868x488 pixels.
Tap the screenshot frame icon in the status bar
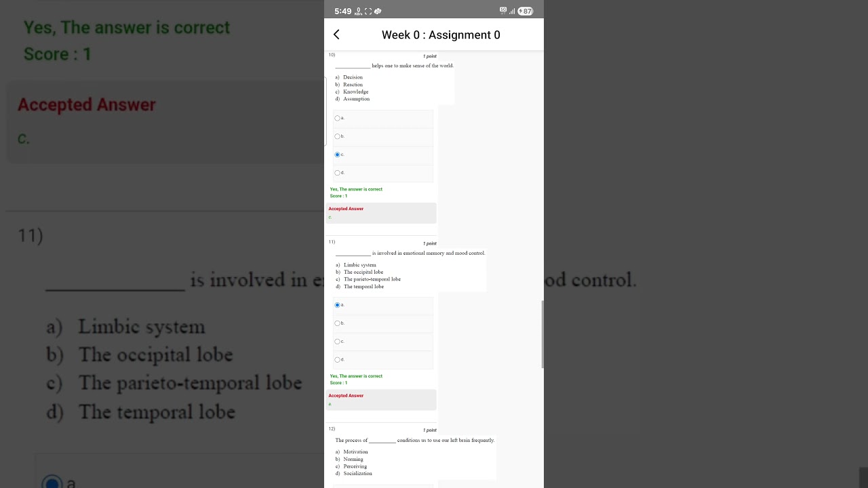(368, 11)
